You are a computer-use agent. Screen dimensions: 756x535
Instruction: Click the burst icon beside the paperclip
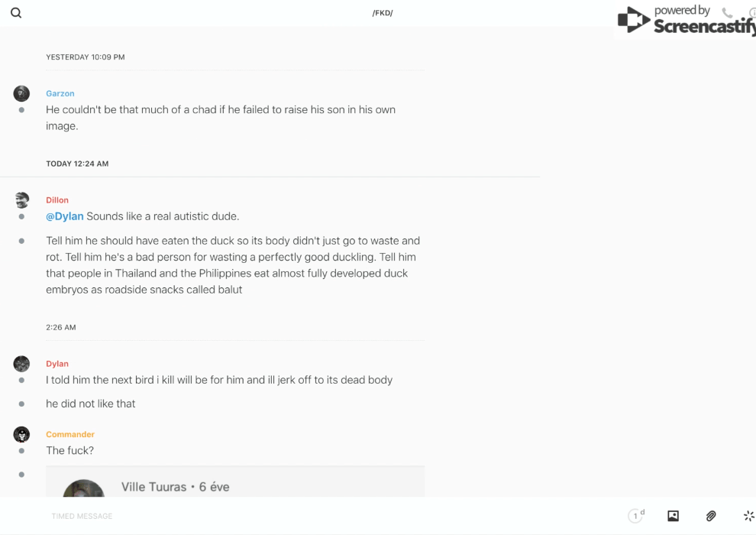(748, 516)
